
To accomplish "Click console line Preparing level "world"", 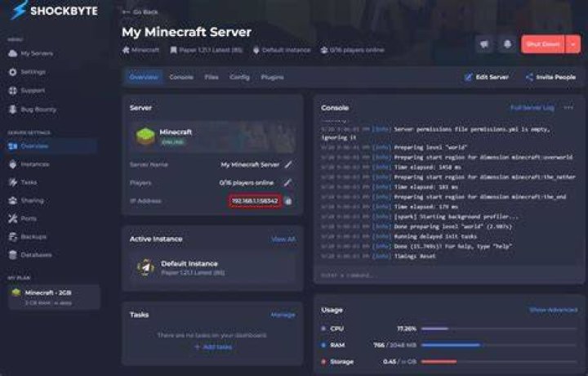I will coord(430,147).
